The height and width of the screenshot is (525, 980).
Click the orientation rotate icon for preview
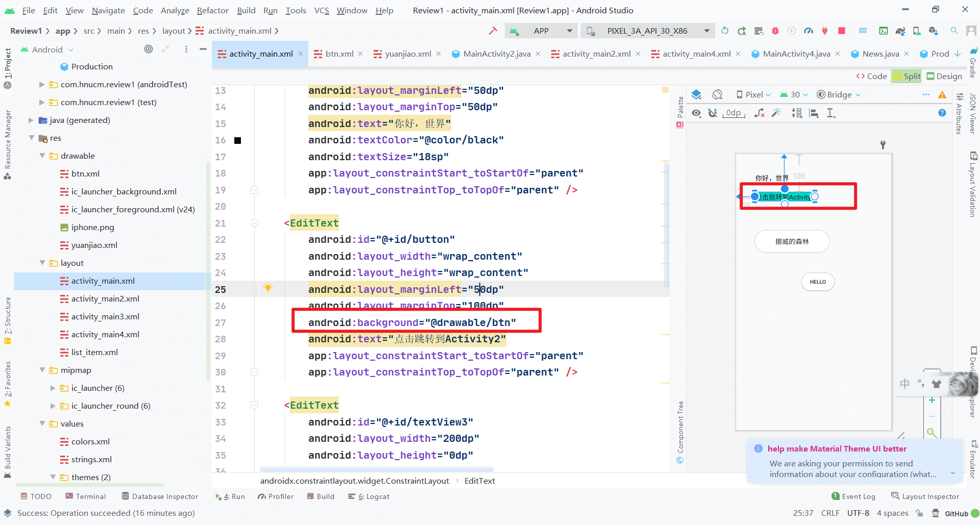coord(717,95)
